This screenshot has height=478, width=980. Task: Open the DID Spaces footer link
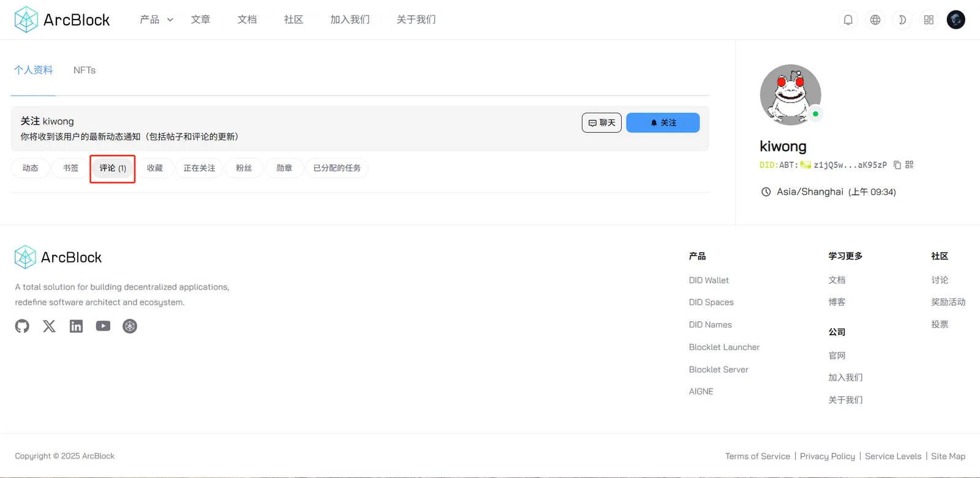point(711,302)
